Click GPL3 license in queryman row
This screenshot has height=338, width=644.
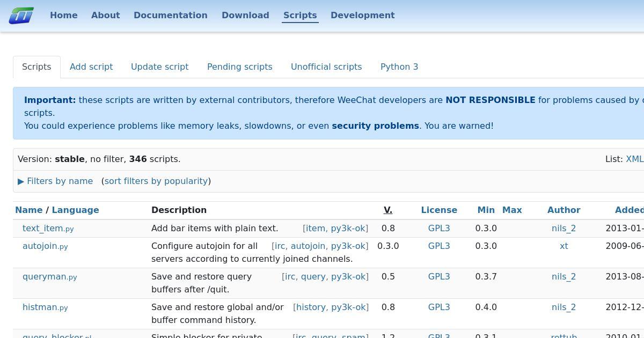coord(439,277)
